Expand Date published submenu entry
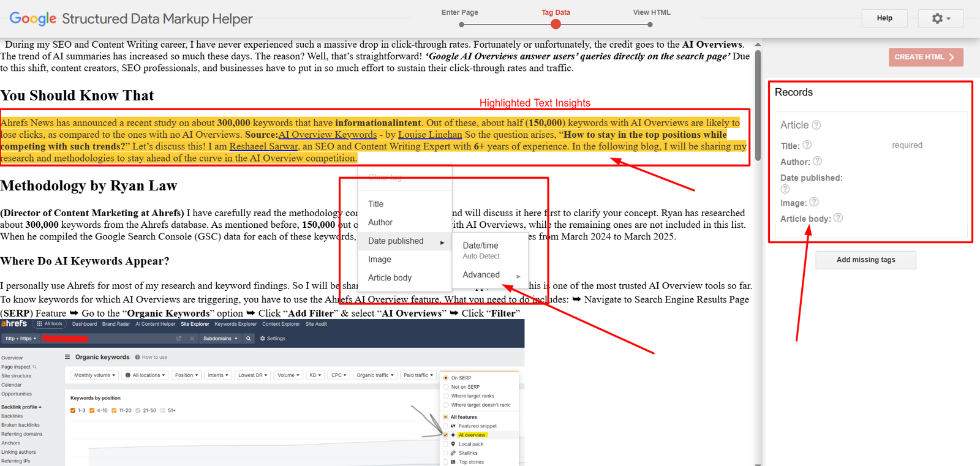The image size is (980, 466). point(405,241)
